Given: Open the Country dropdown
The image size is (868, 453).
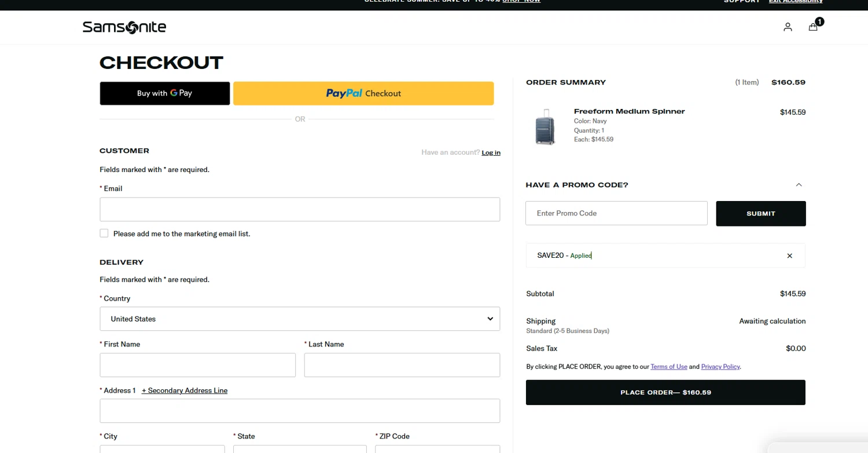Looking at the screenshot, I should [x=300, y=319].
